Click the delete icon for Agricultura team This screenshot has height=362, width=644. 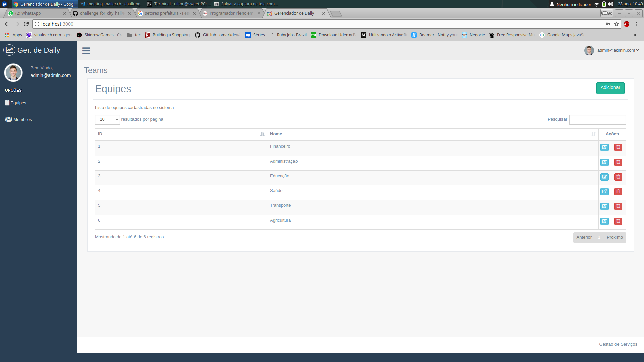pos(619,221)
